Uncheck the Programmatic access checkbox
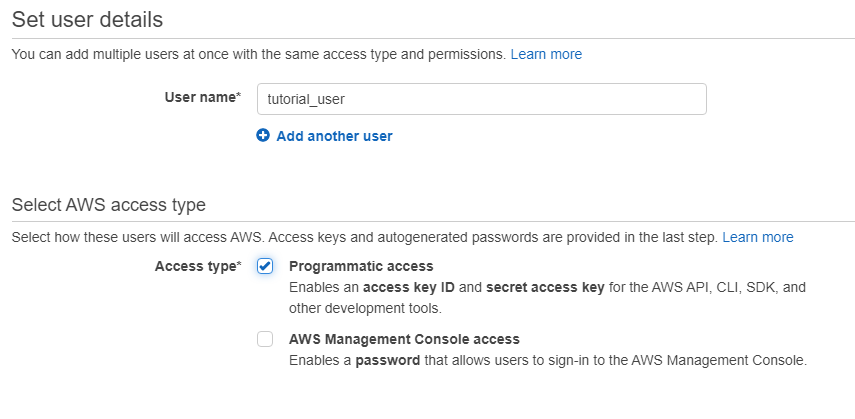The height and width of the screenshot is (419, 855). 265,266
